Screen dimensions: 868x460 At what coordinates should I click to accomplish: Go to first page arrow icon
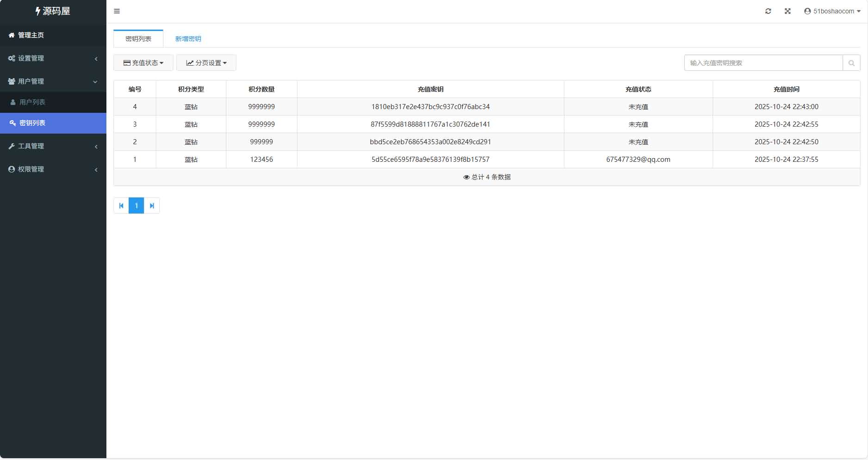click(121, 206)
